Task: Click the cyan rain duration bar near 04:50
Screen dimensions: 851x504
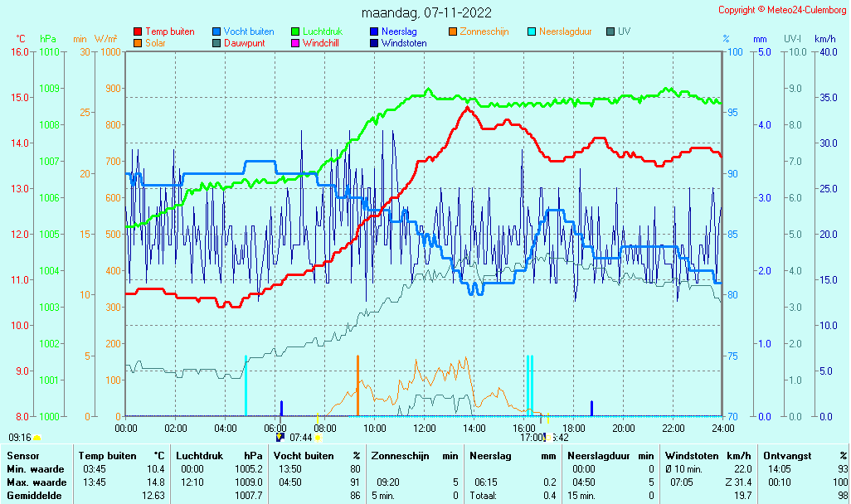Action: (x=246, y=385)
